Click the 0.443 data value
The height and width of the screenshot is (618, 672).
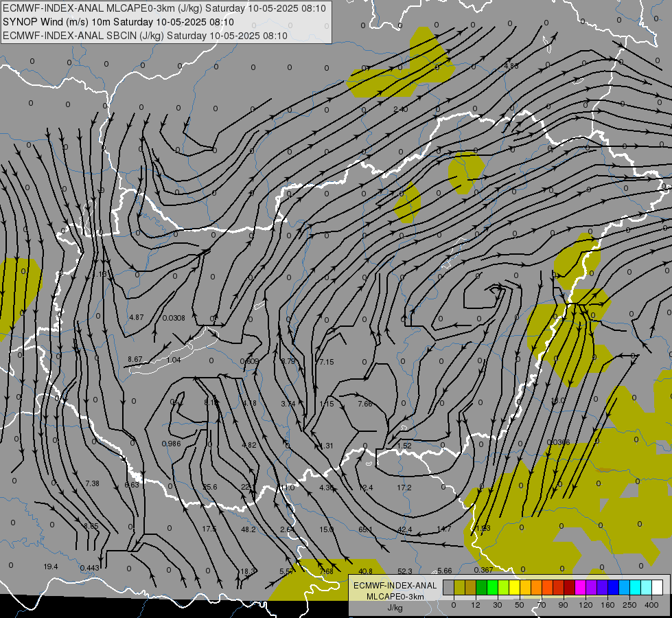coord(89,569)
